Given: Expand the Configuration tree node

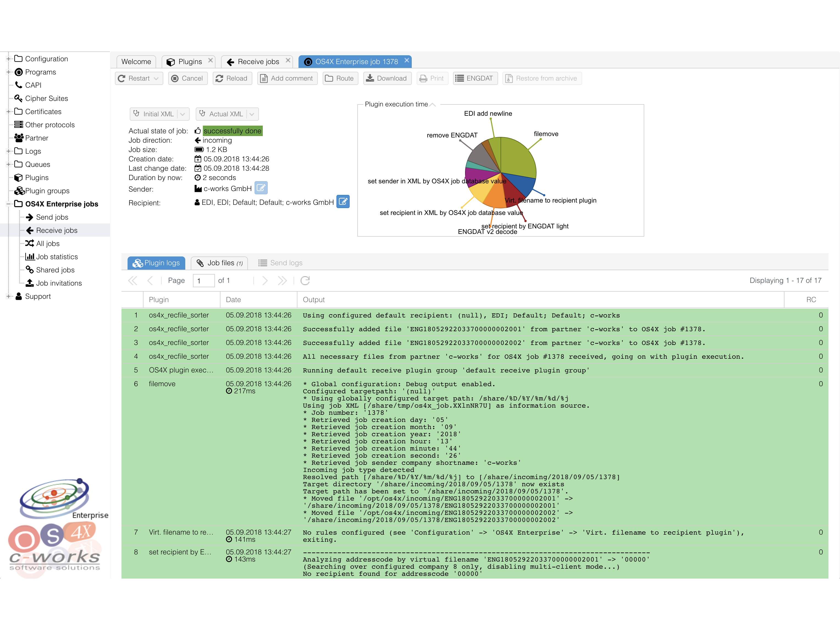Looking at the screenshot, I should tap(8, 59).
